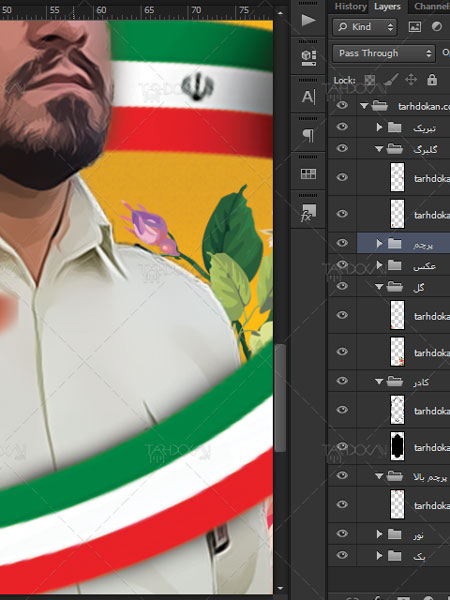Screen dimensions: 450x600
Task: Click the گلبرگ group folder icon
Action: tap(395, 148)
